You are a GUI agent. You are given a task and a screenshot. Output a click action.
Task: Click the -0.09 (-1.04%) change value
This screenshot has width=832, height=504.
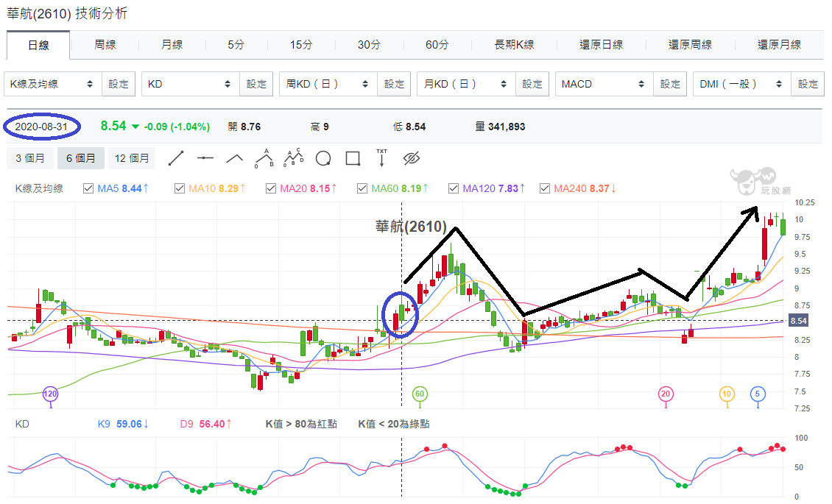[x=177, y=127]
